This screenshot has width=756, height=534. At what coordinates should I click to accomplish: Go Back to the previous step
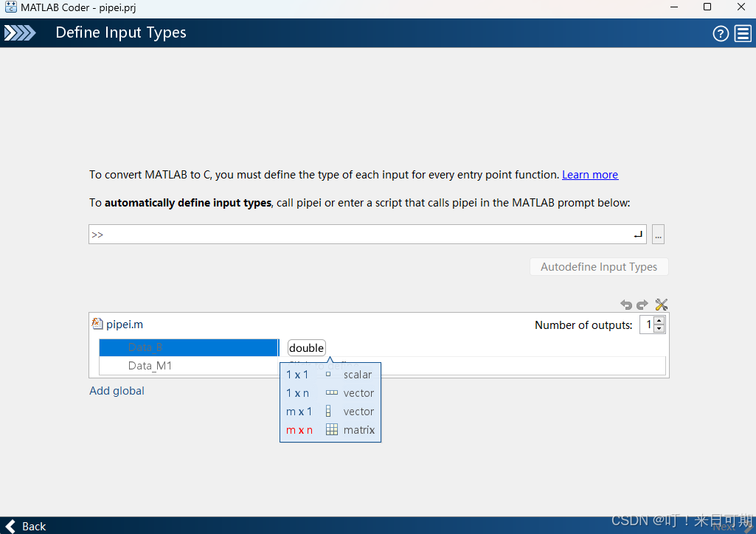point(26,526)
